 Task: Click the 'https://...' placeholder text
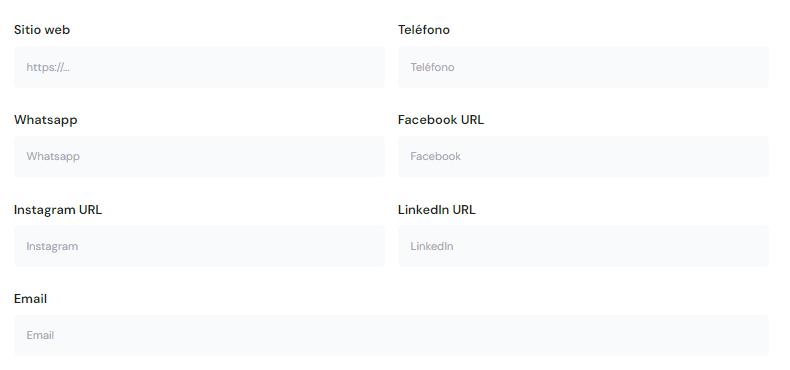[48, 68]
